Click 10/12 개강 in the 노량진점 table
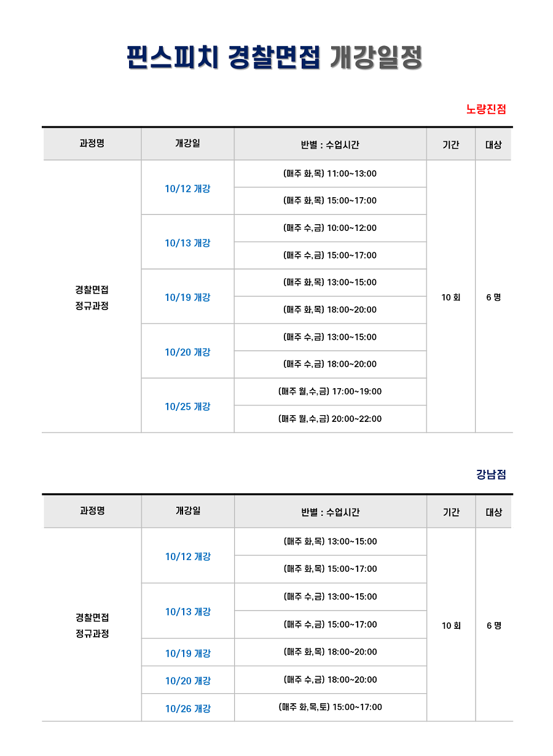553x756 pixels. [187, 189]
